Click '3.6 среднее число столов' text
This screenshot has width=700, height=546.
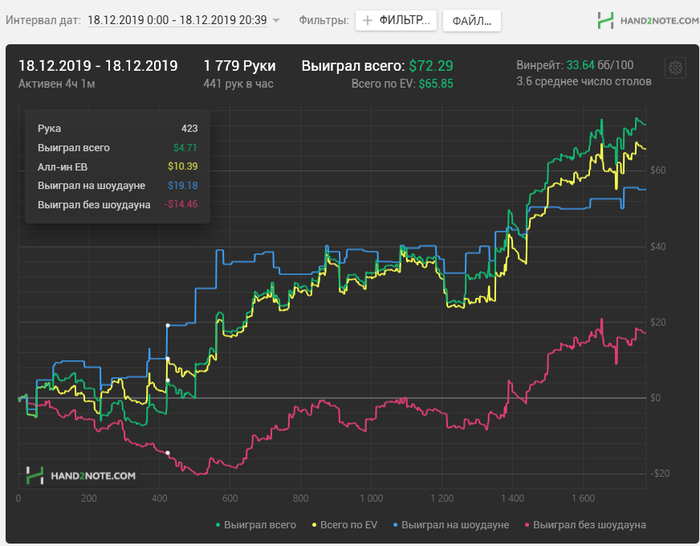584,82
